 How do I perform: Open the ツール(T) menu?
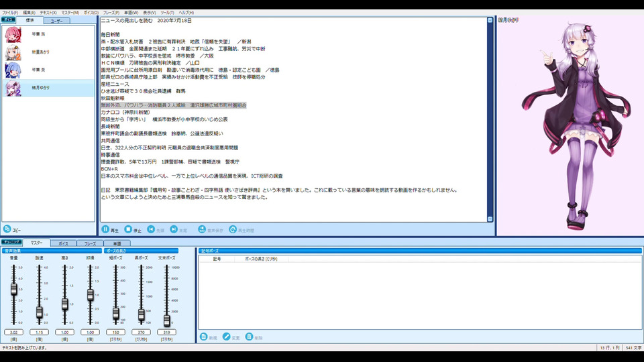click(167, 13)
